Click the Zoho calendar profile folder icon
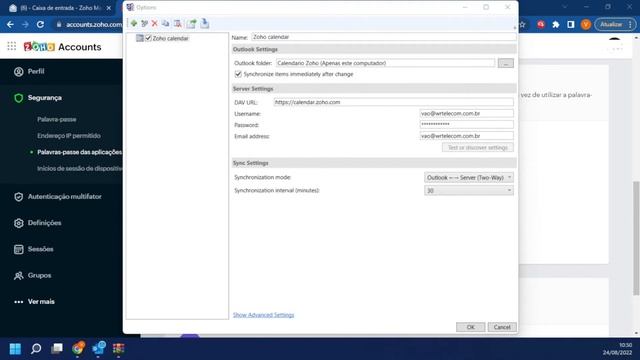The width and height of the screenshot is (640, 360). click(140, 38)
